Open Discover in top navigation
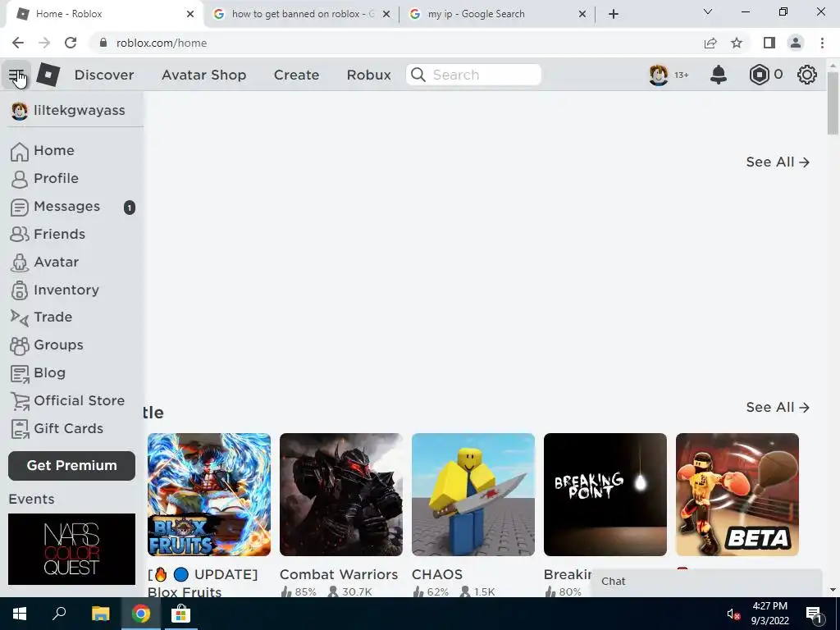This screenshot has width=840, height=630. coord(104,75)
